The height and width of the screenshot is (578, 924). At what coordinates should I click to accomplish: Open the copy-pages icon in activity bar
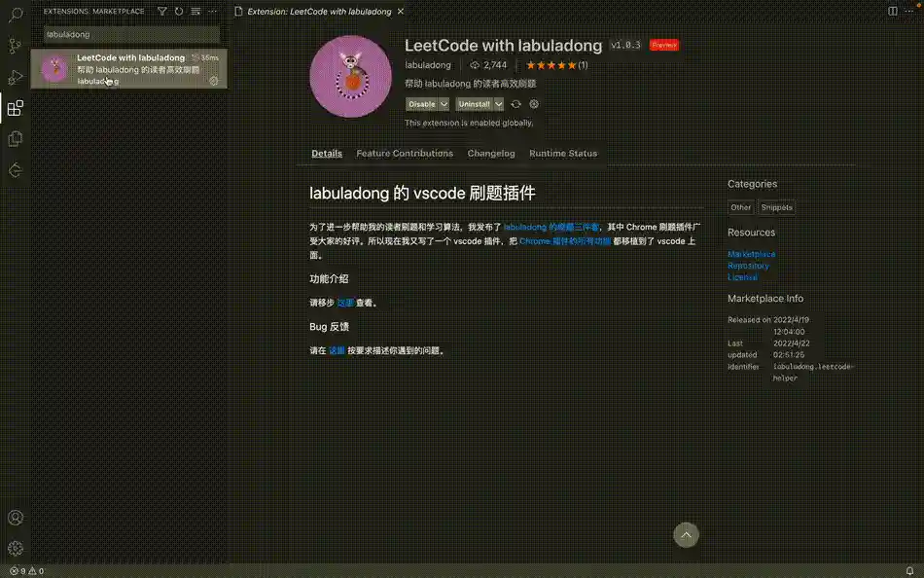[x=16, y=138]
